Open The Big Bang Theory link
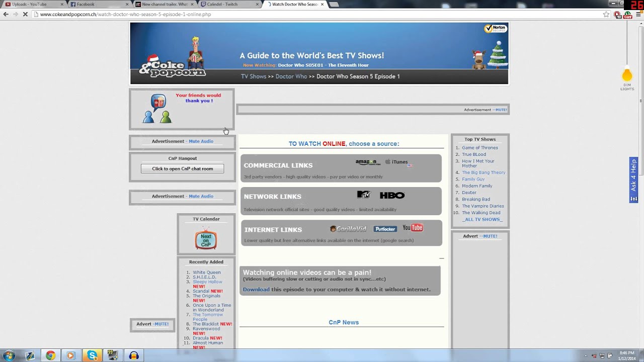The image size is (644, 362). pos(484,172)
